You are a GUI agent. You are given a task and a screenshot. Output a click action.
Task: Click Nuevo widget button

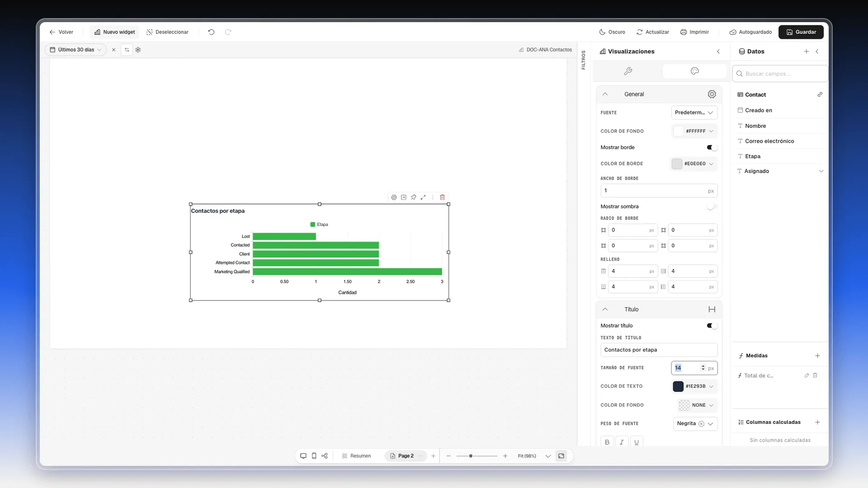point(115,32)
